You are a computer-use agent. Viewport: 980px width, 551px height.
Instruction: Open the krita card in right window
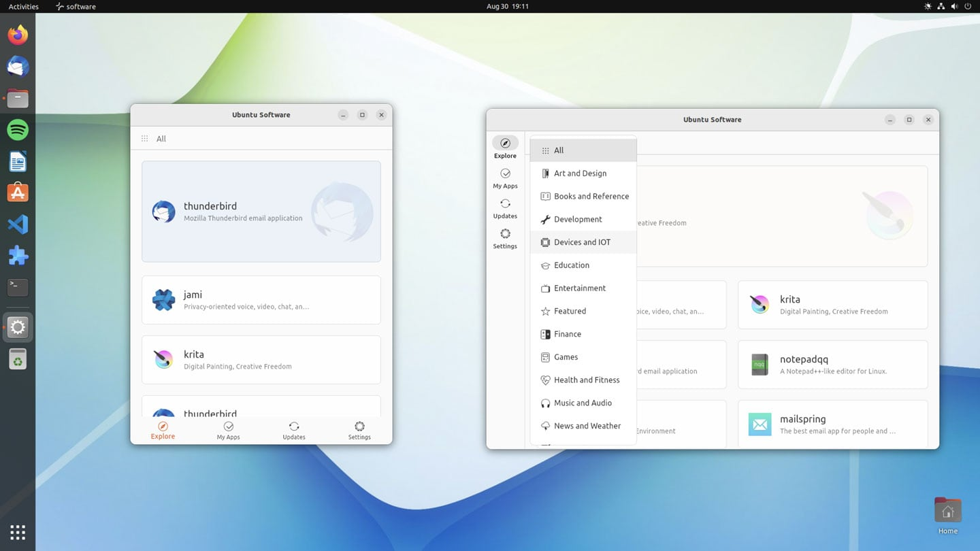(x=833, y=305)
